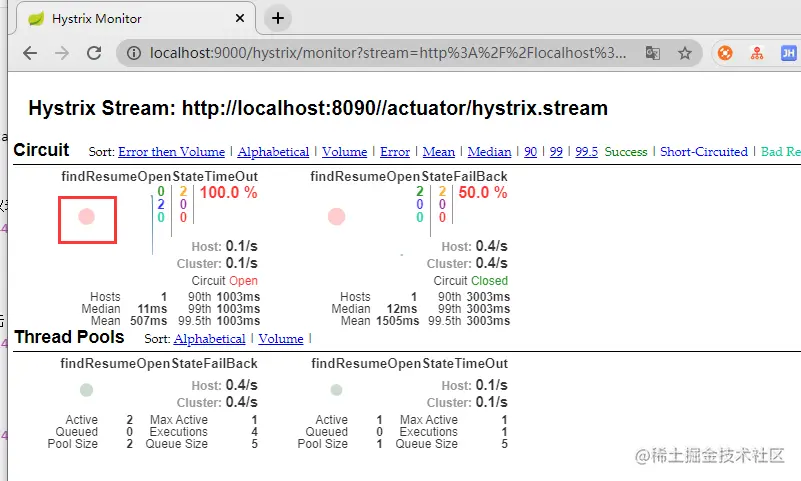Sort circuits by Error then Volume

tap(171, 152)
